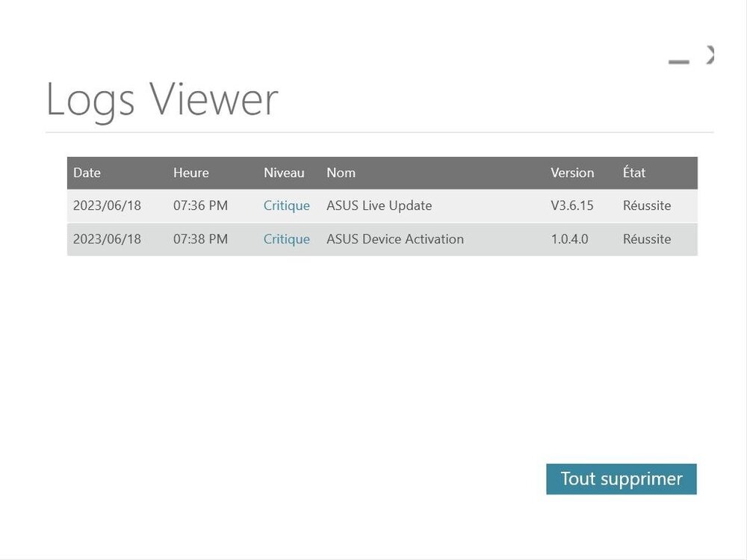Minimize the Logs Viewer window
This screenshot has width=747, height=560.
678,60
